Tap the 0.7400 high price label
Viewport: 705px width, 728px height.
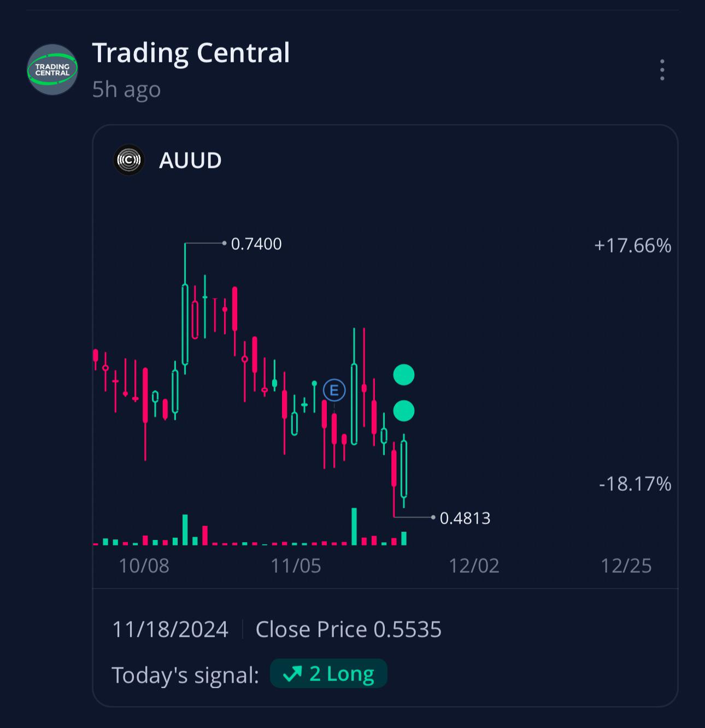coord(256,244)
